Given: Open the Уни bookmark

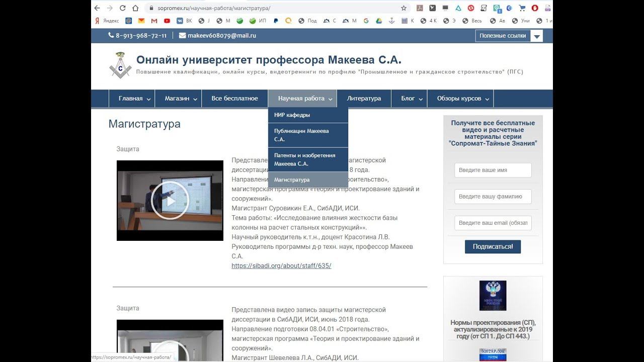Looking at the screenshot, I should pos(520,21).
